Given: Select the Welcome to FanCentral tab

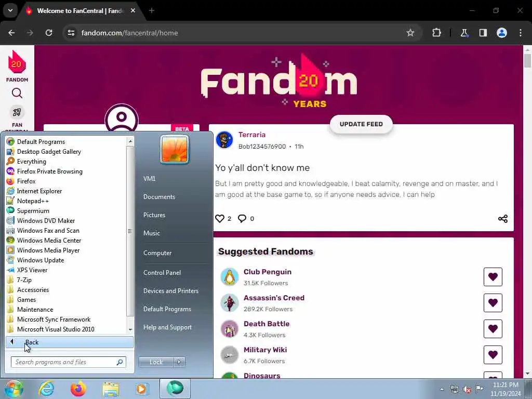Looking at the screenshot, I should click(79, 11).
